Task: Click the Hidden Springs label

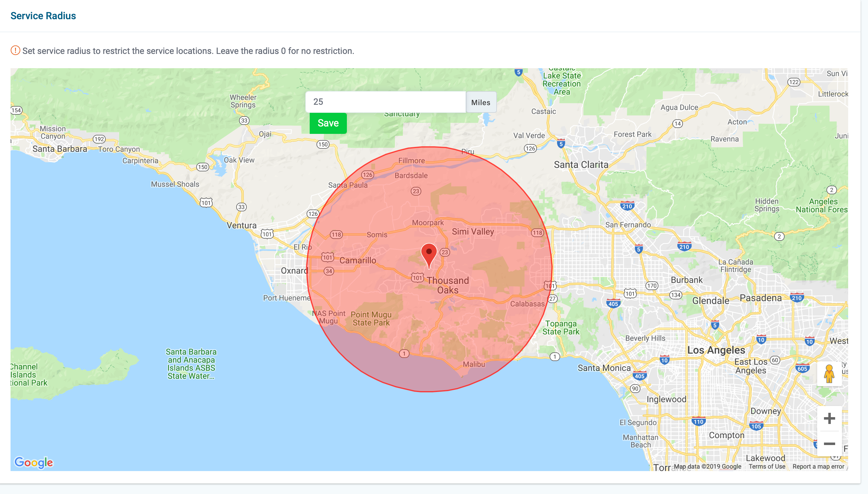Action: pos(767,205)
